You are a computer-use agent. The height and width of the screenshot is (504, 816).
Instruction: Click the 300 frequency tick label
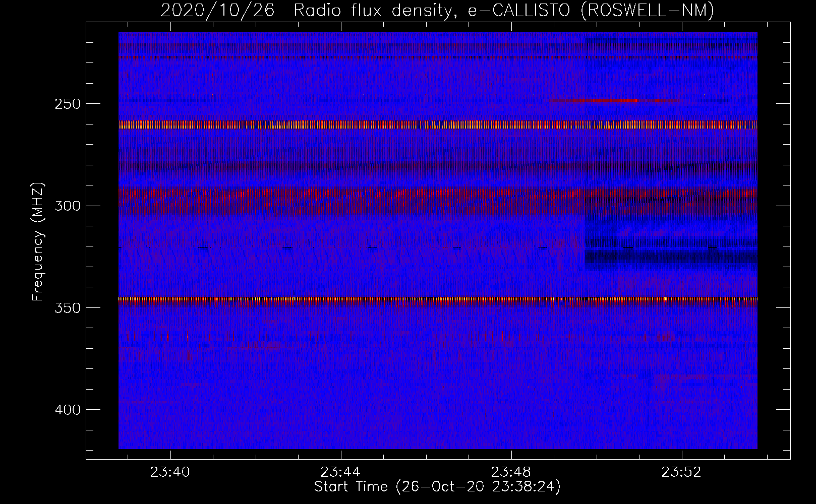[68, 206]
